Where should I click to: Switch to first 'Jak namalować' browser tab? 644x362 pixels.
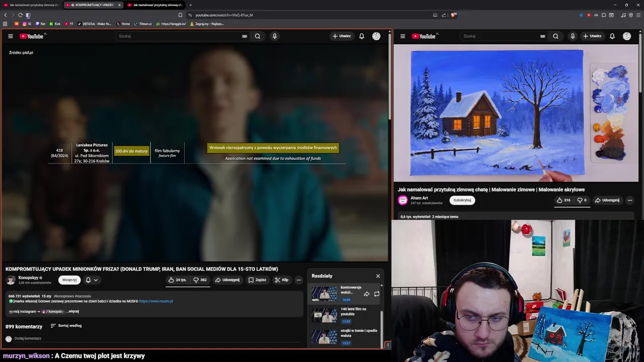click(31, 5)
